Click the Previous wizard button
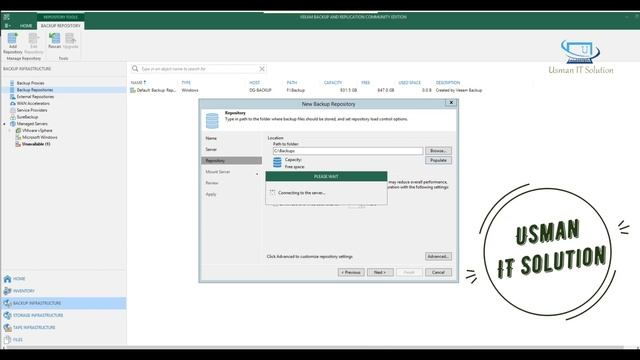 (351, 272)
